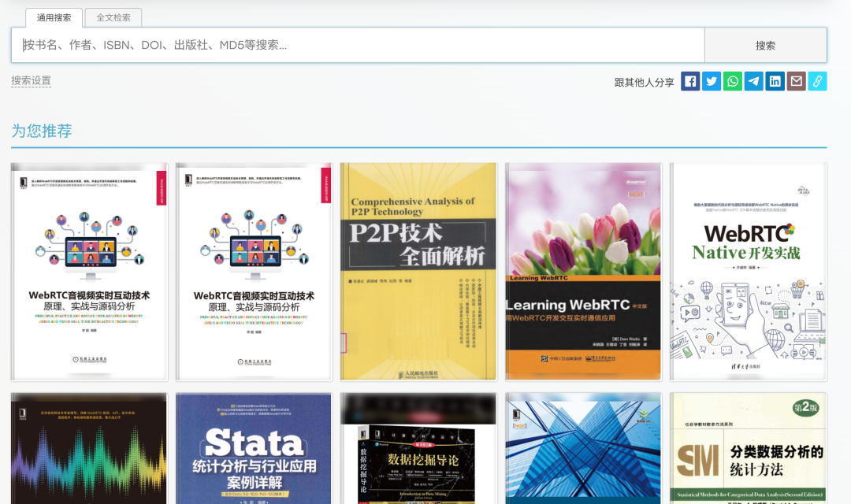Share the page by email icon

[x=796, y=81]
